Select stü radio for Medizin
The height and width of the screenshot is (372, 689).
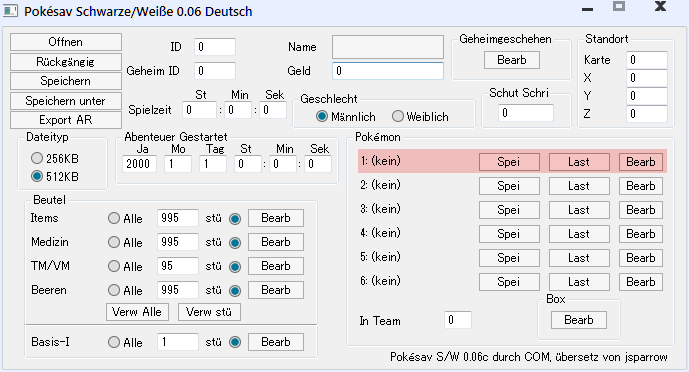[235, 242]
